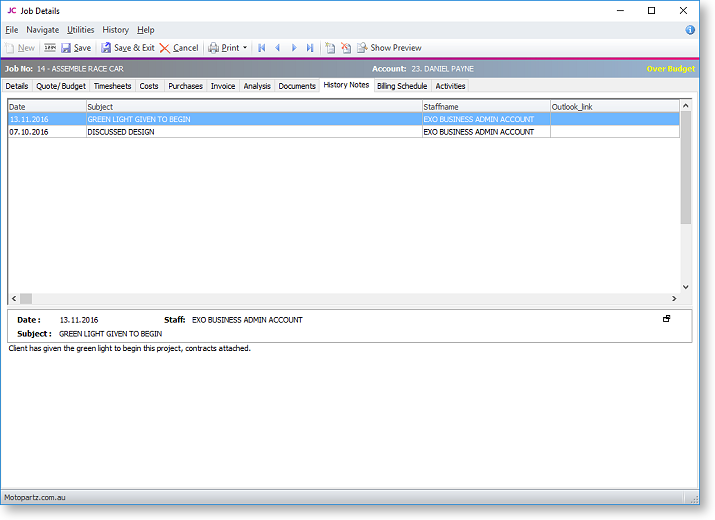Click the Subject column header

point(254,107)
